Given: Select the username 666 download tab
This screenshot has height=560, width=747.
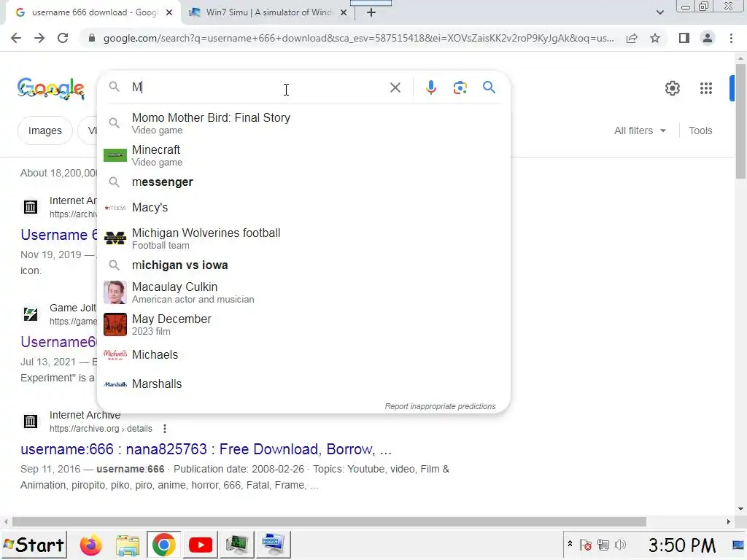Looking at the screenshot, I should 93,12.
